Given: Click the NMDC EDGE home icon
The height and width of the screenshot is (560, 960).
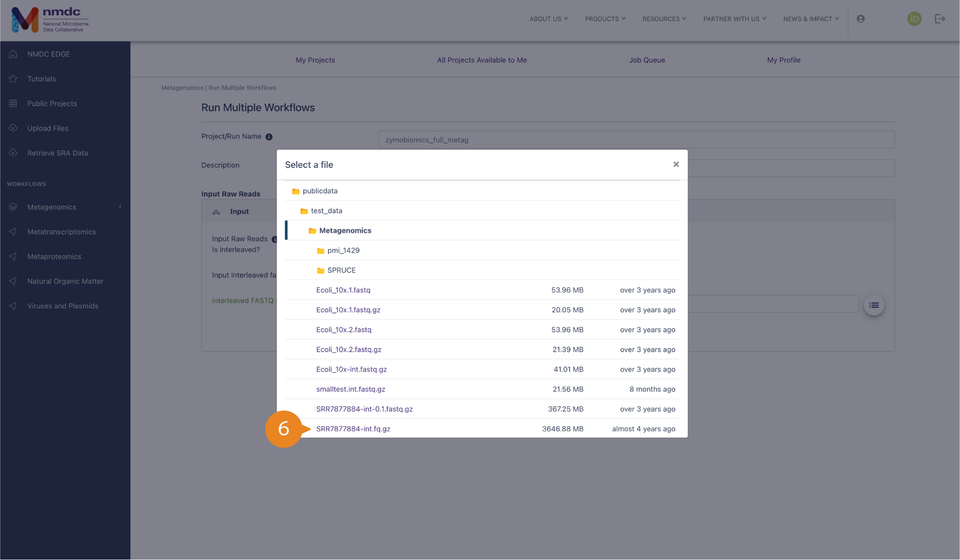Looking at the screenshot, I should [13, 54].
